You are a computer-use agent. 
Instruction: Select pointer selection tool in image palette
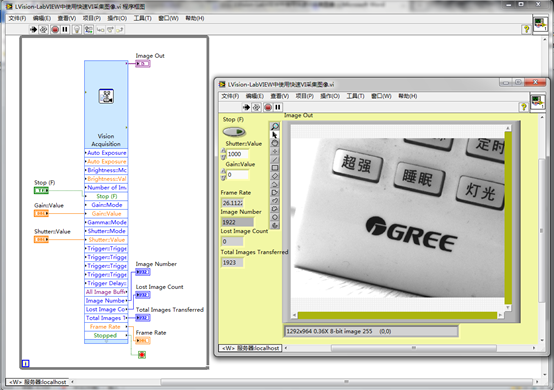click(275, 135)
